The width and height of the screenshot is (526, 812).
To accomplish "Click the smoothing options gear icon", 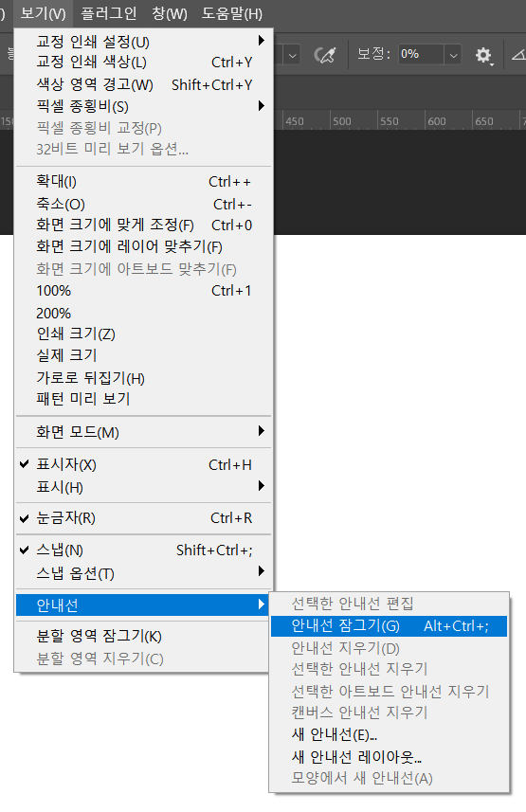I will click(x=484, y=55).
